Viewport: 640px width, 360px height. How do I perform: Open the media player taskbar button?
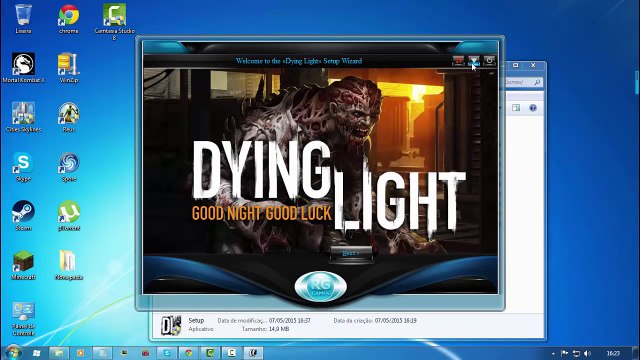click(x=80, y=353)
